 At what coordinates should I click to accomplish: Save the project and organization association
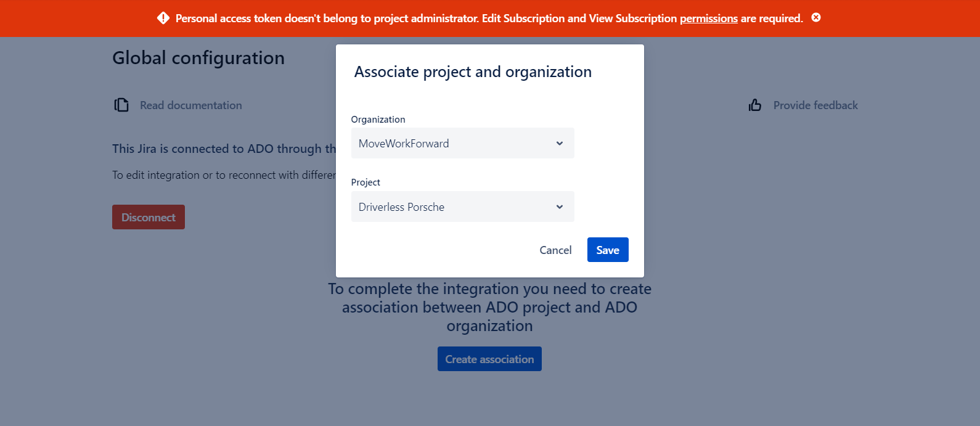point(608,250)
